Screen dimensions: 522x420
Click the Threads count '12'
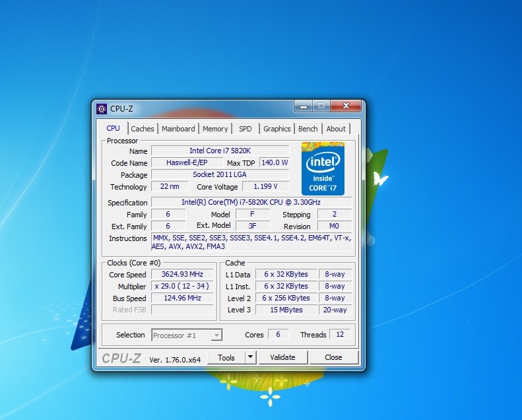click(x=340, y=334)
